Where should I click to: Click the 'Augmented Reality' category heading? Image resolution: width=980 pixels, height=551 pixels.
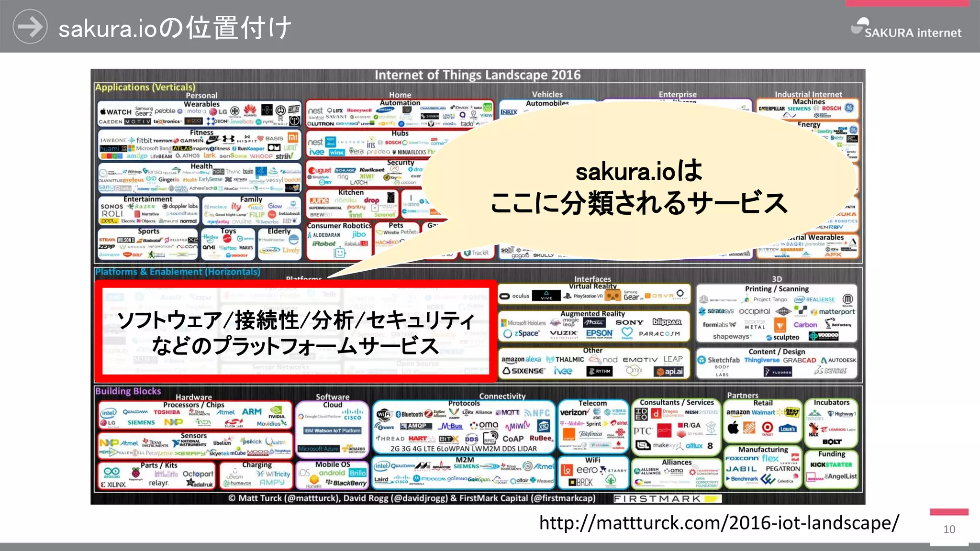pyautogui.click(x=593, y=313)
